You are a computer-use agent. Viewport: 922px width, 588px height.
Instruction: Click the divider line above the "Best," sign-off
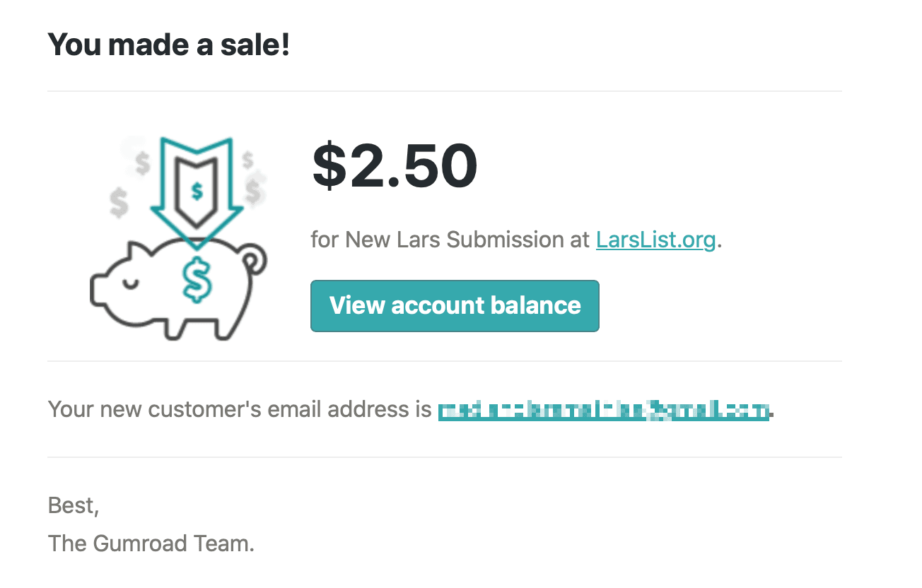pyautogui.click(x=445, y=457)
